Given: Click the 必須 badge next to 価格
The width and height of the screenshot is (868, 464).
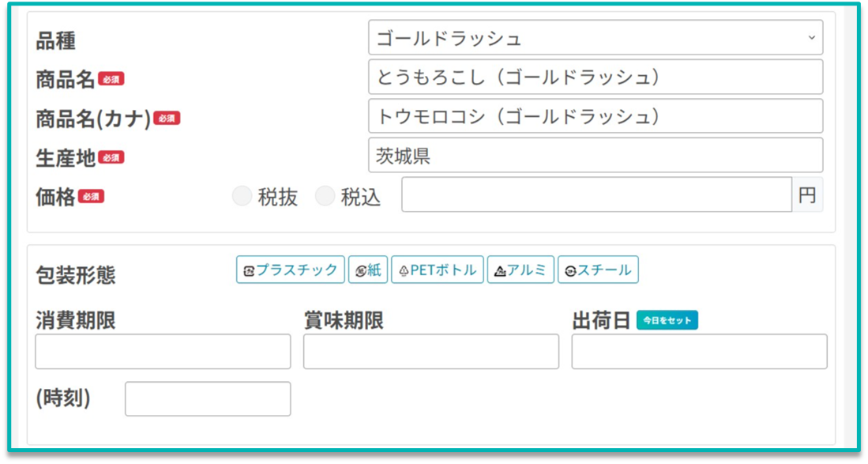Looking at the screenshot, I should tap(91, 197).
